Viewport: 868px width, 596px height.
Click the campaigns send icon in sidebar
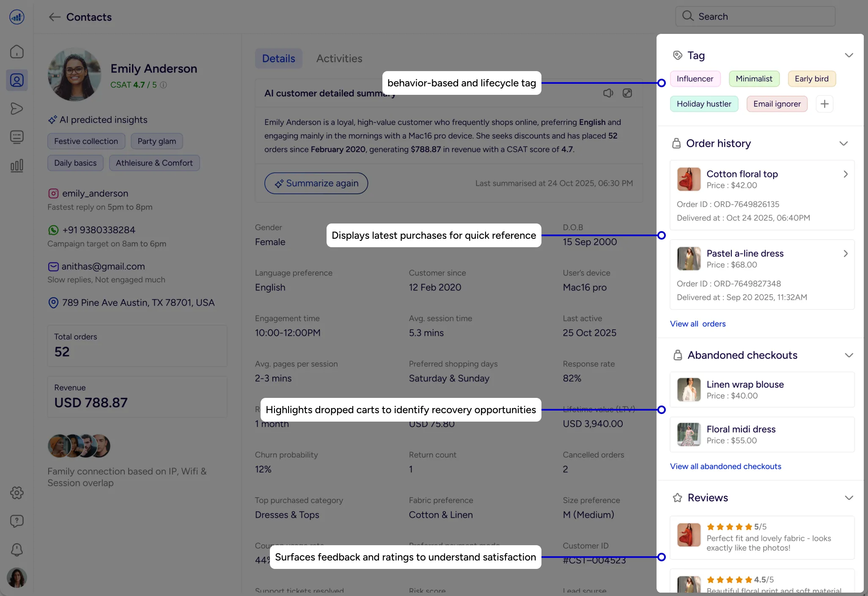[17, 109]
